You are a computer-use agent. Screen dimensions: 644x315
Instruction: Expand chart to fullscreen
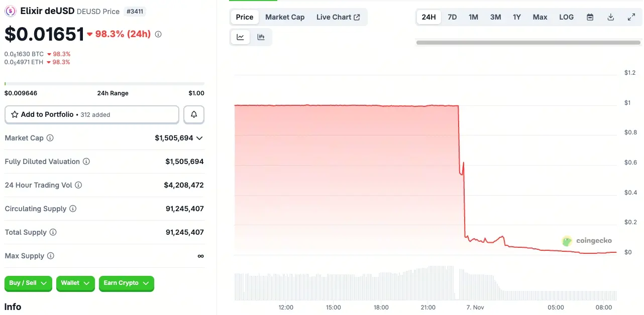[631, 17]
